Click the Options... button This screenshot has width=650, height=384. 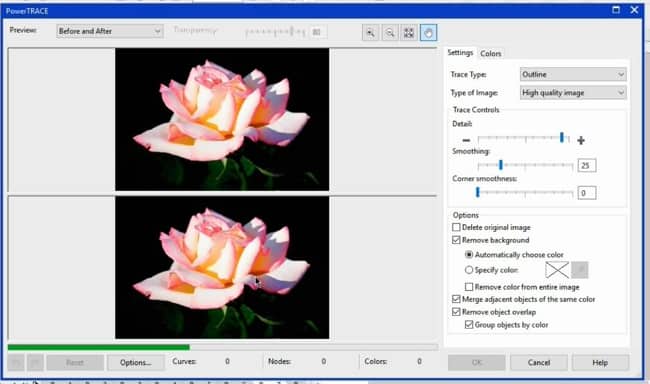click(136, 362)
